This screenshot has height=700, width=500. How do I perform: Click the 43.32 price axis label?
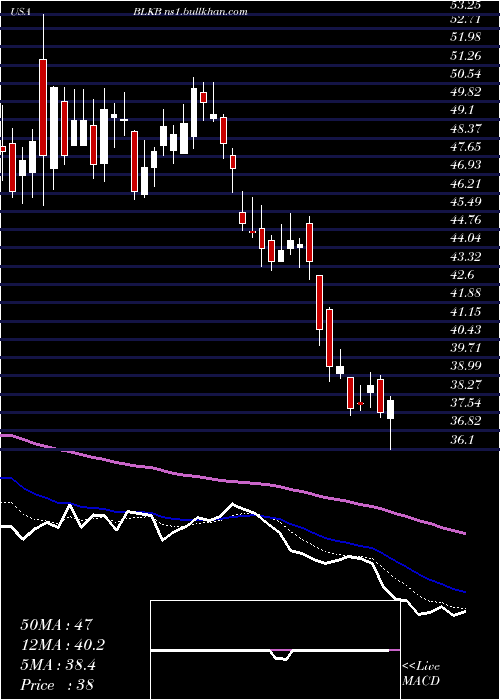465,257
